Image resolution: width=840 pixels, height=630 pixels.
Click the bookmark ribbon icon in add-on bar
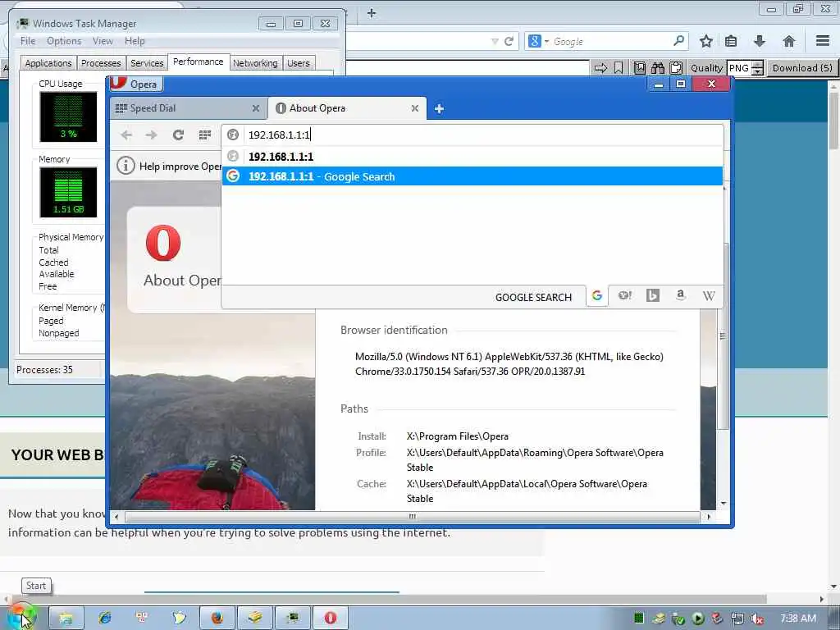point(619,68)
